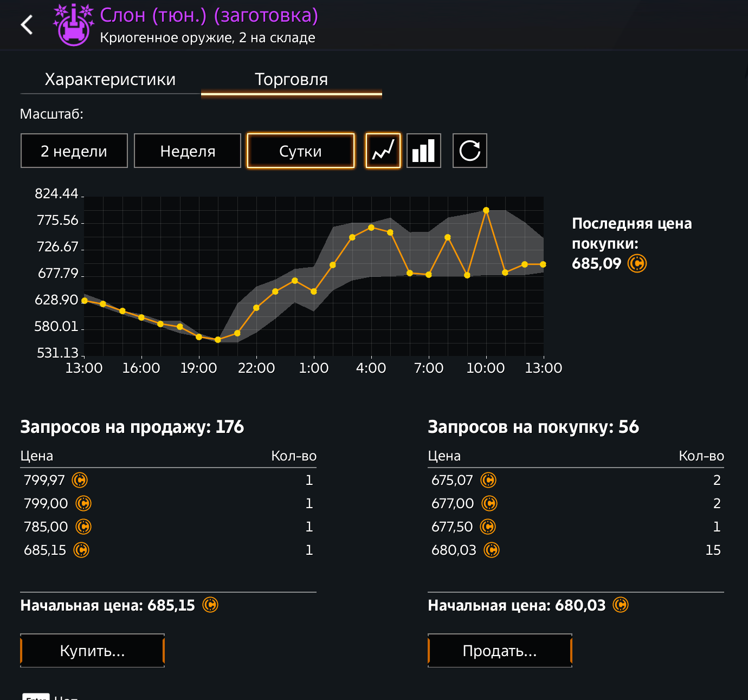748x700 pixels.
Task: Select sell offer priced 799,00
Action: pyautogui.click(x=168, y=503)
